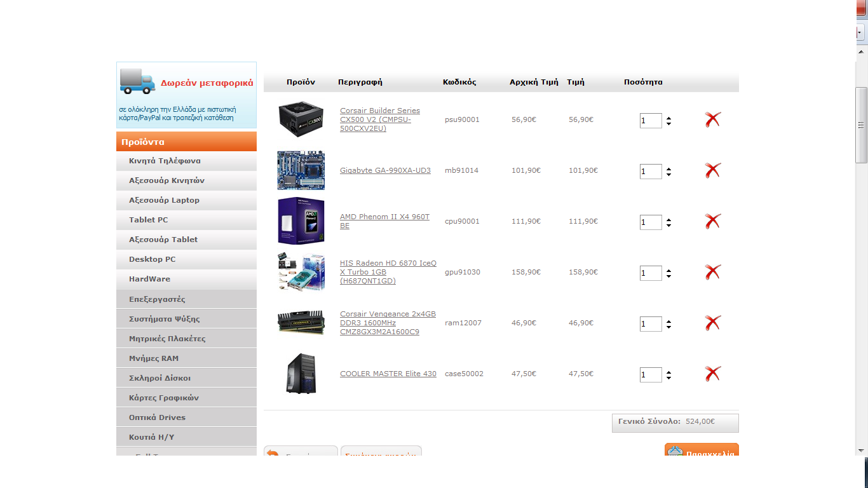Open Συστήματα Ψύξης subcategory
This screenshot has width=868, height=488.
tap(186, 319)
